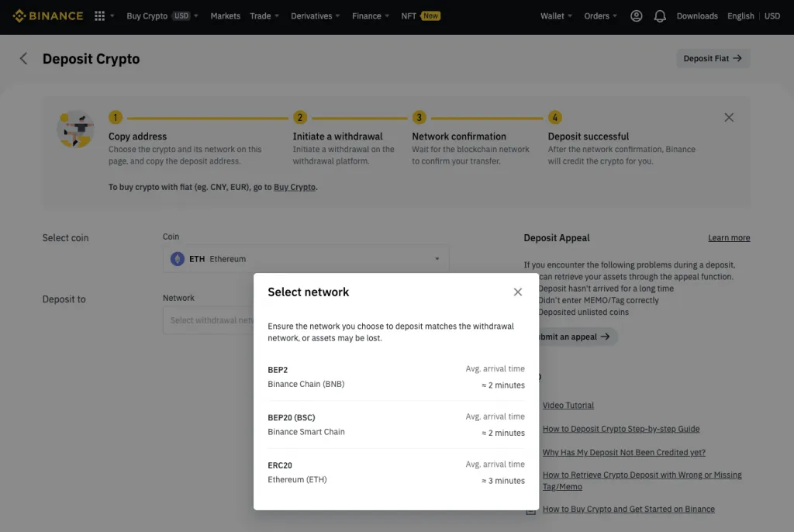Change currency via USD in header
Screen dimensions: 794x532
(x=772, y=16)
